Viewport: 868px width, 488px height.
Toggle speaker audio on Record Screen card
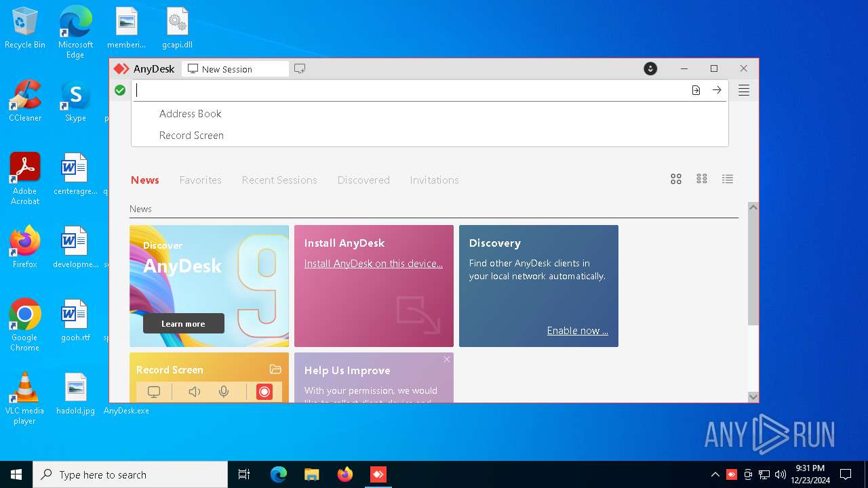(x=195, y=392)
